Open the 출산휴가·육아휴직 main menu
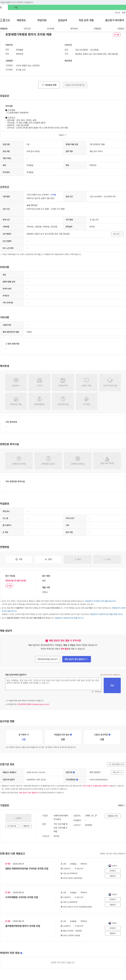The height and width of the screenshot is (980, 126). [x=115, y=20]
